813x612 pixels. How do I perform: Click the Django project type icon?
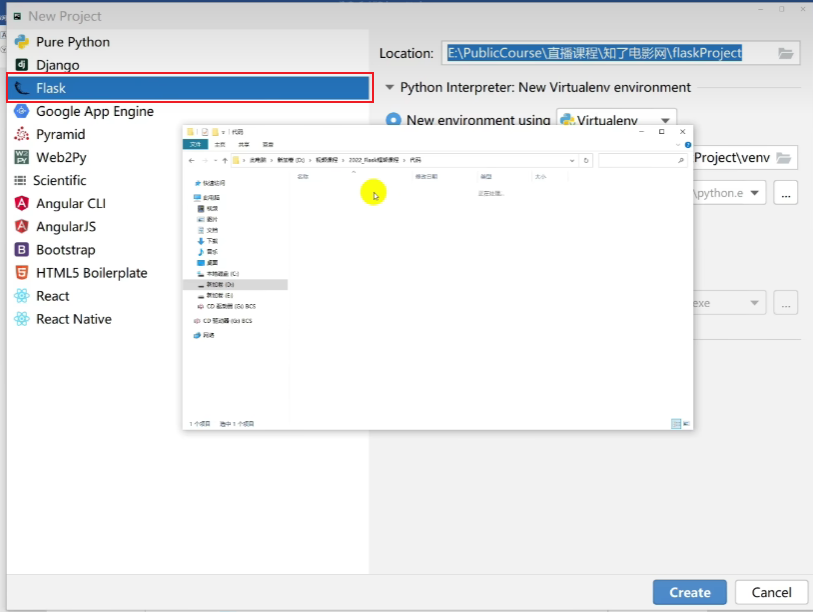click(21, 65)
